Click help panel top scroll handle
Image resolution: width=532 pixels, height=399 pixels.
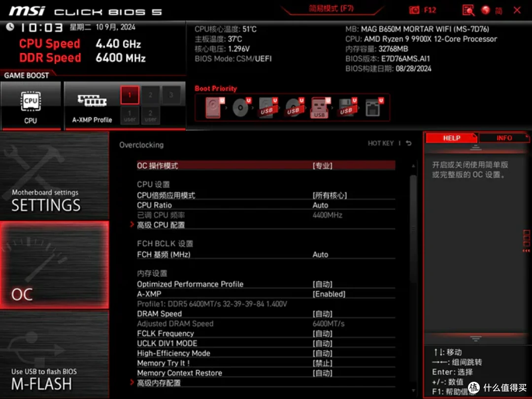tap(475, 148)
